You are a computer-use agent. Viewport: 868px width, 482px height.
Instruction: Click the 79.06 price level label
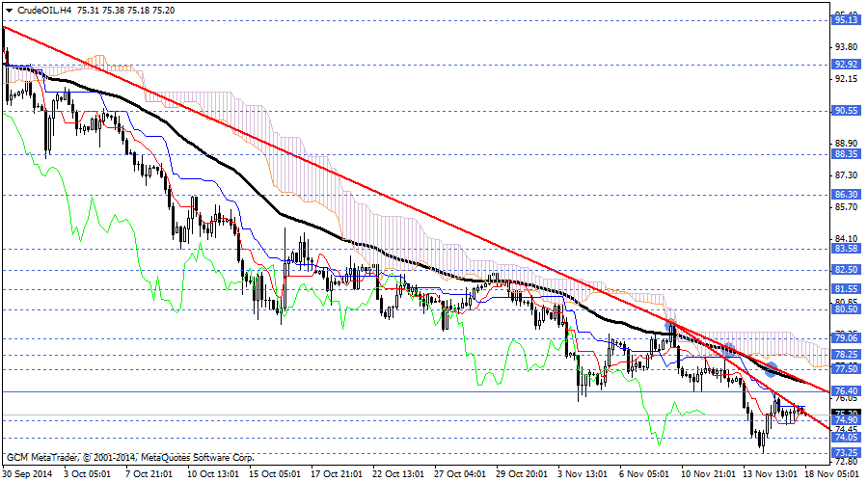[847, 338]
